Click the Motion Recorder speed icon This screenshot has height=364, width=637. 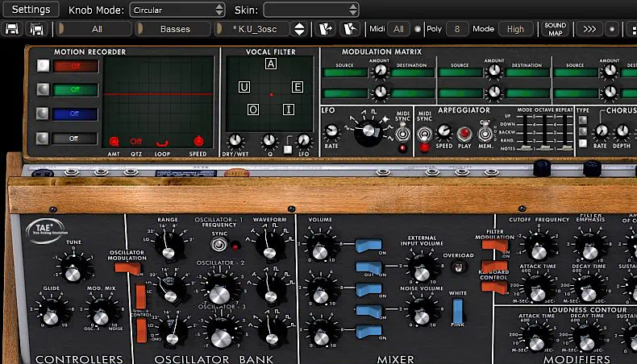click(198, 141)
